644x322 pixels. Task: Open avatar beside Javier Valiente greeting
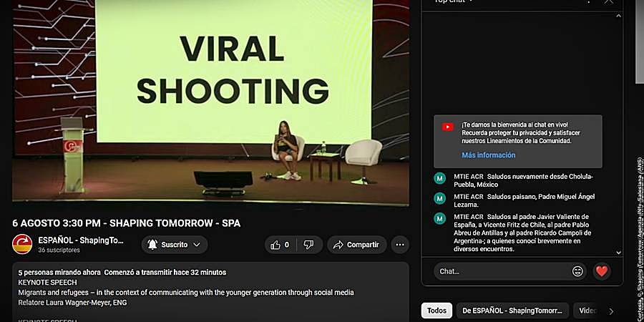pos(440,218)
